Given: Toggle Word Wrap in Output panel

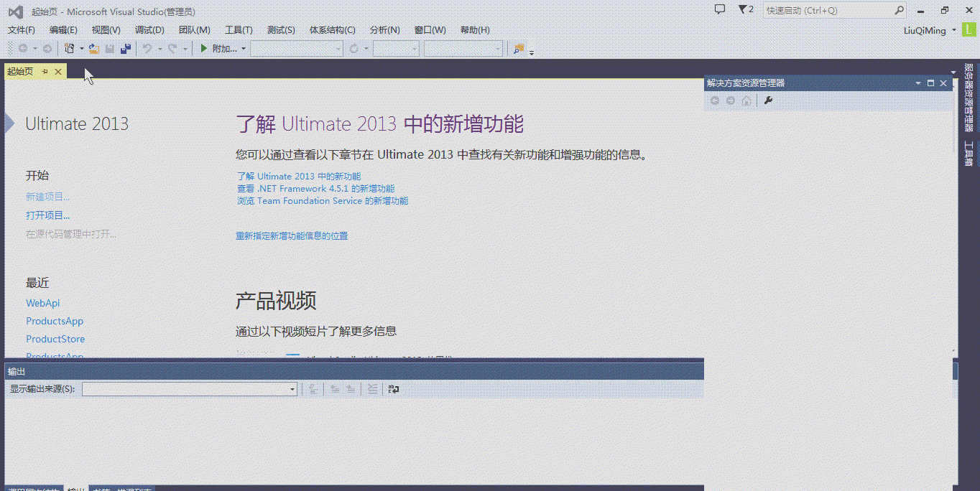Looking at the screenshot, I should point(394,389).
